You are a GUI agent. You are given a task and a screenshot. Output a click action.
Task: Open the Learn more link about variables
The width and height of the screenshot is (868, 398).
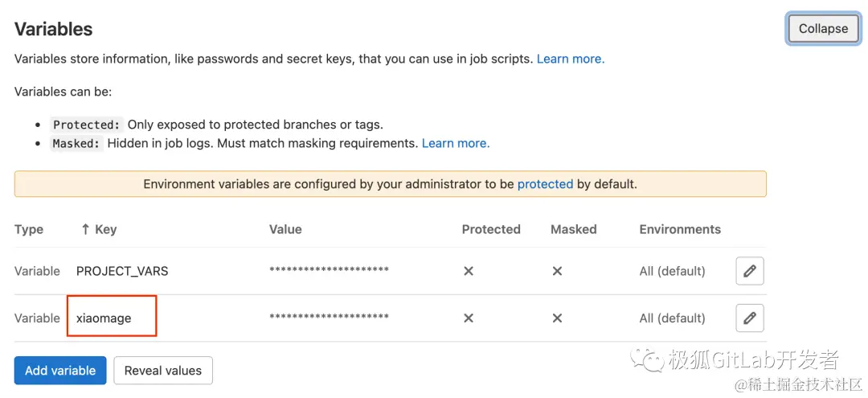pyautogui.click(x=570, y=59)
